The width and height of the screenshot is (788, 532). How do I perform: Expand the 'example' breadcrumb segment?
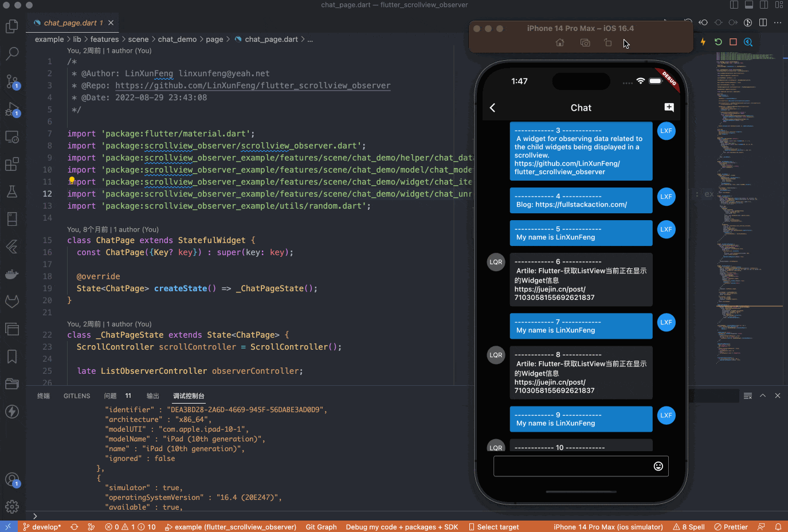coord(49,39)
